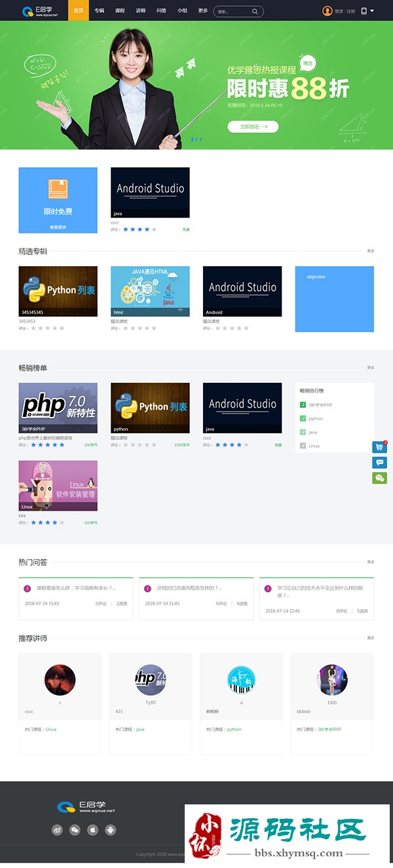Click rank icon next to java in ranking

pyautogui.click(x=303, y=432)
